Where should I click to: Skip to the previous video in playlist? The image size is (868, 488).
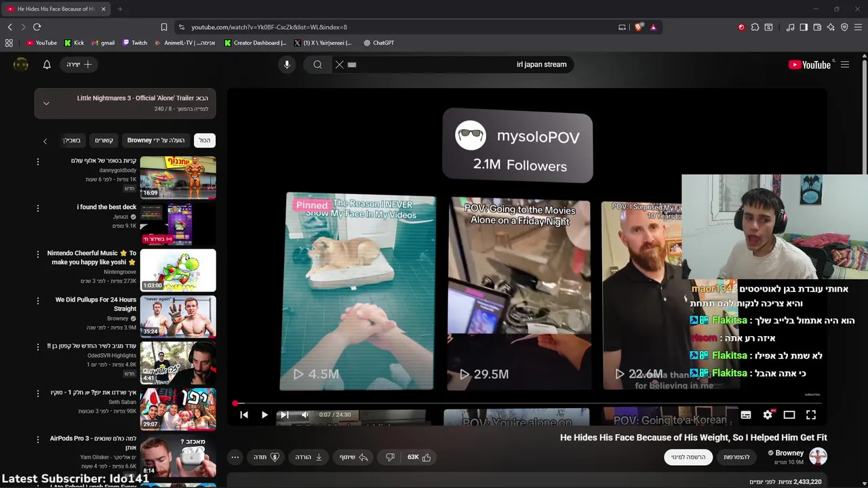click(244, 415)
